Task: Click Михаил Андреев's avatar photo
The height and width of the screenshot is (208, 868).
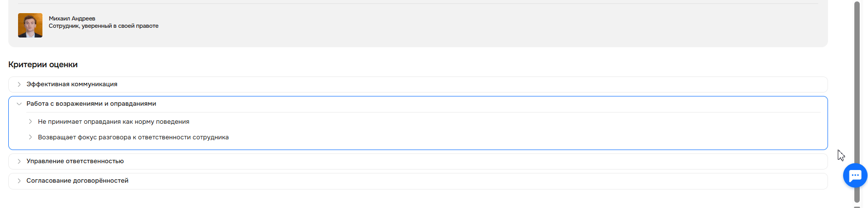Action: tap(30, 25)
